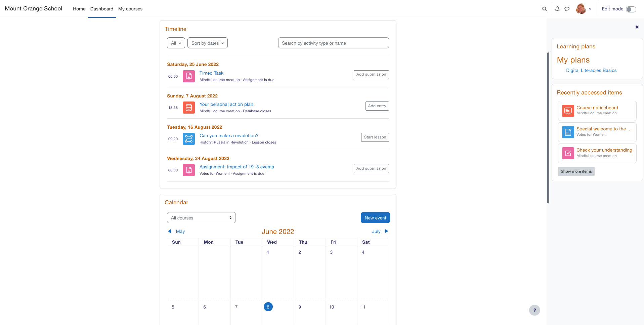The image size is (644, 325).
Task: Expand the Sort by dates dropdown
Action: coord(207,43)
